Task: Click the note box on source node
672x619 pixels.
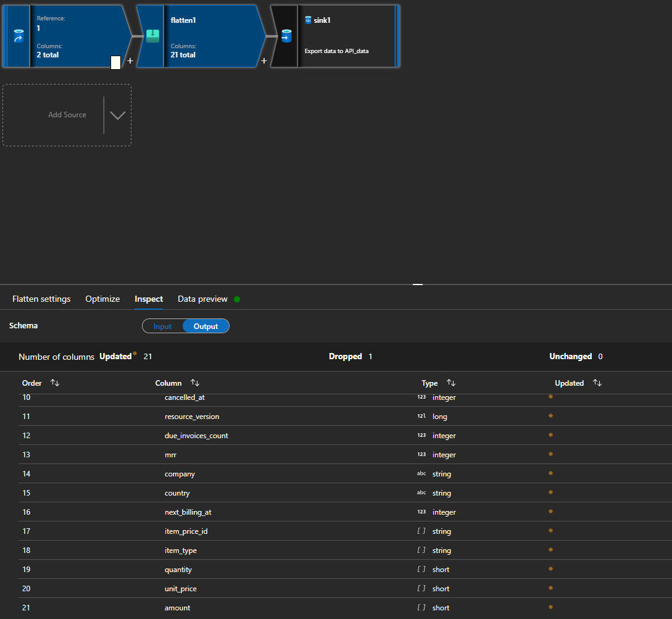Action: [x=116, y=62]
